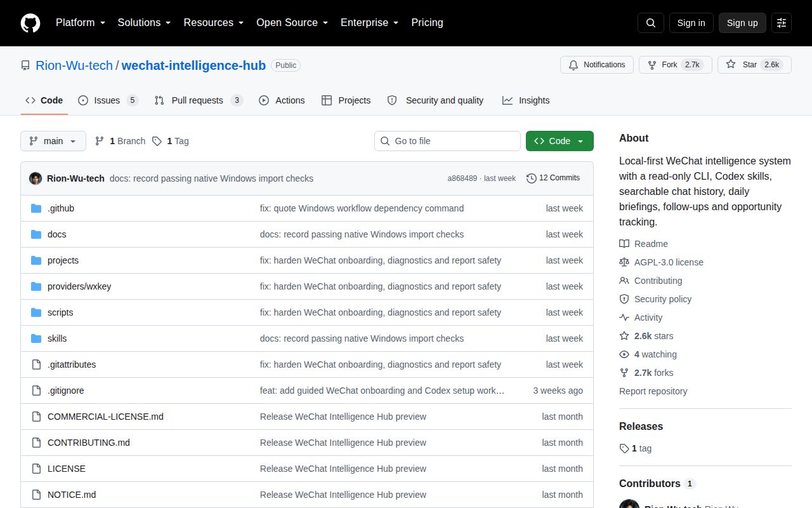Click the docs folder icon

36,234
